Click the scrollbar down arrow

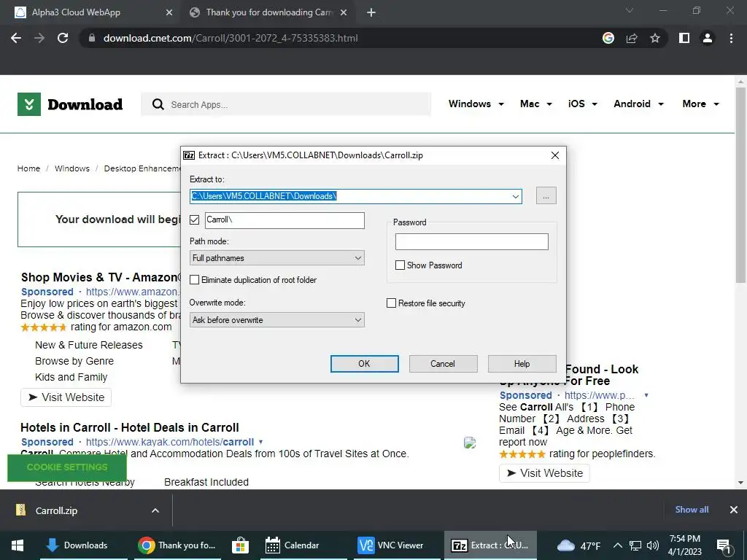pyautogui.click(x=740, y=483)
